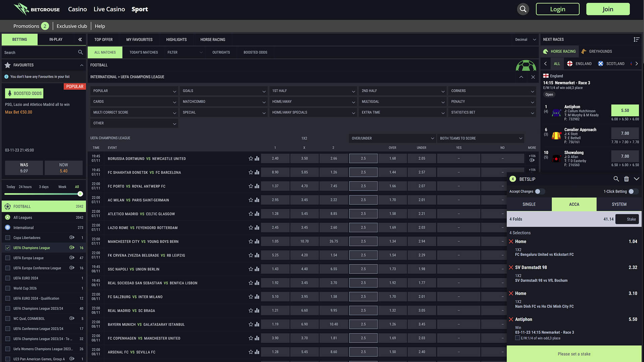Open the Horse Racing tab in top menu
Image resolution: width=644 pixels, height=362 pixels.
tap(213, 40)
